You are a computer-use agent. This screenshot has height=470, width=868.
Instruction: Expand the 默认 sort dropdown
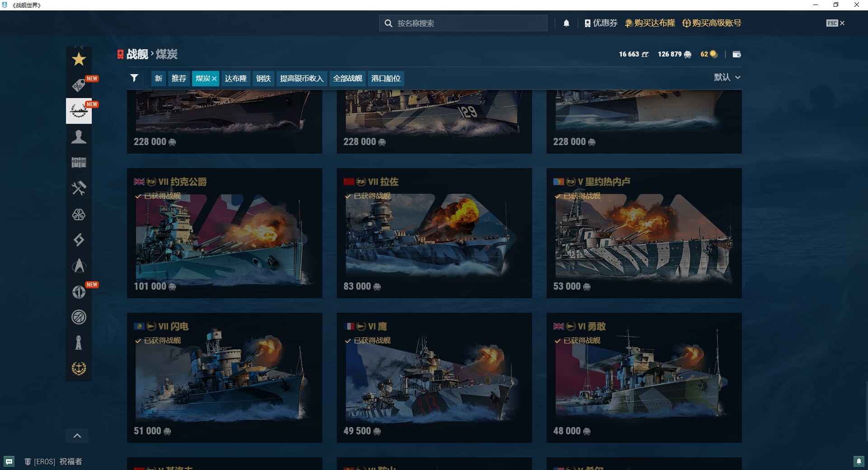[727, 77]
